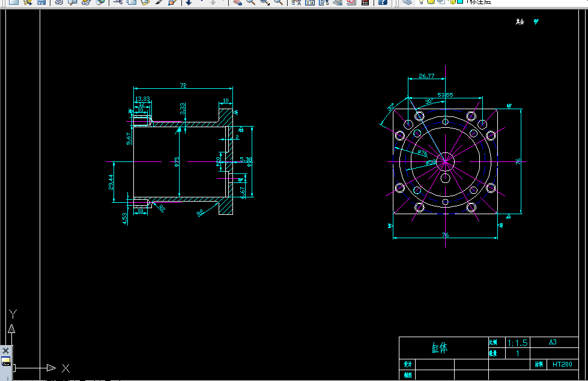Screen dimensions: 588x381
Task: Click the cyan layer color swatch
Action: click(x=460, y=1)
